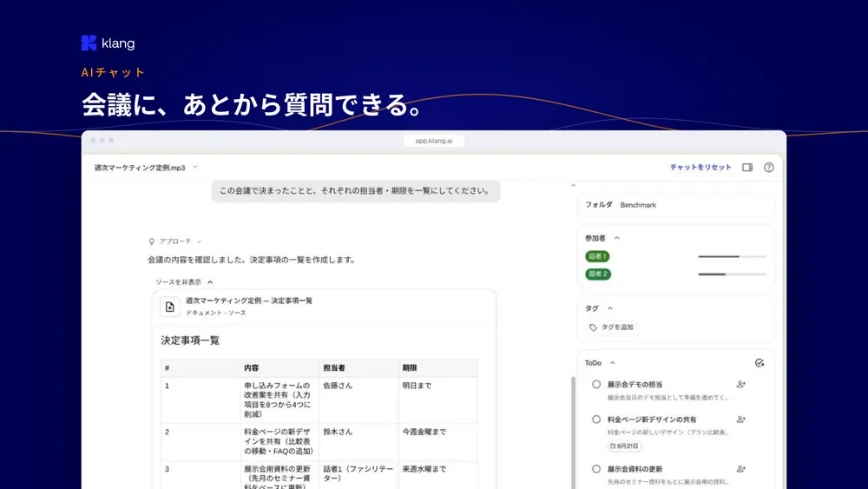The image size is (868, 489).
Task: Open the side panel toggle icon
Action: pos(747,168)
